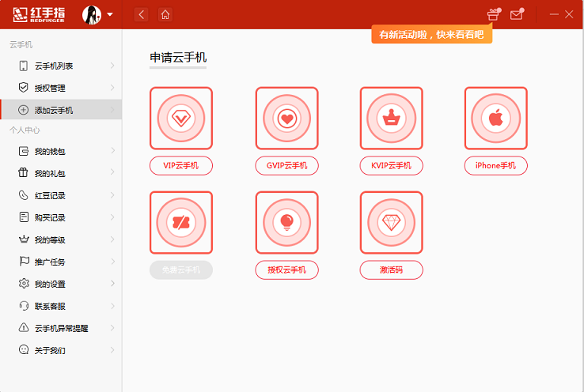Image resolution: width=584 pixels, height=392 pixels.
Task: Click the 激活码 button
Action: pyautogui.click(x=392, y=269)
